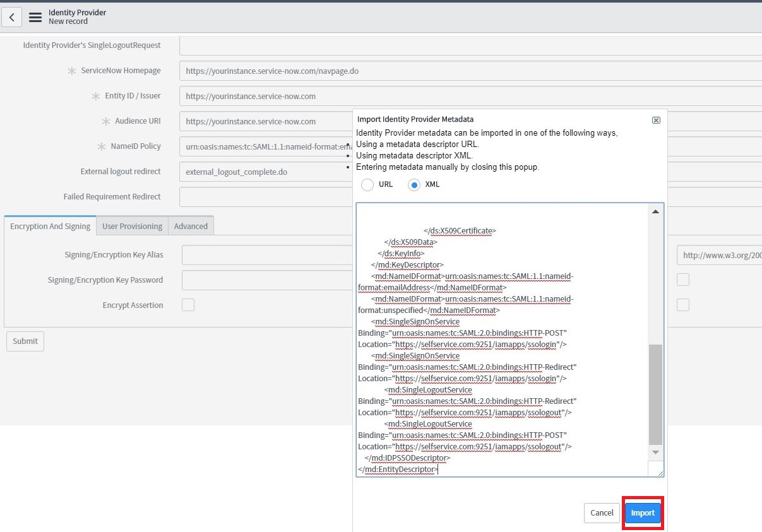
Task: Open the Encryption And Signing tab
Action: tap(51, 226)
